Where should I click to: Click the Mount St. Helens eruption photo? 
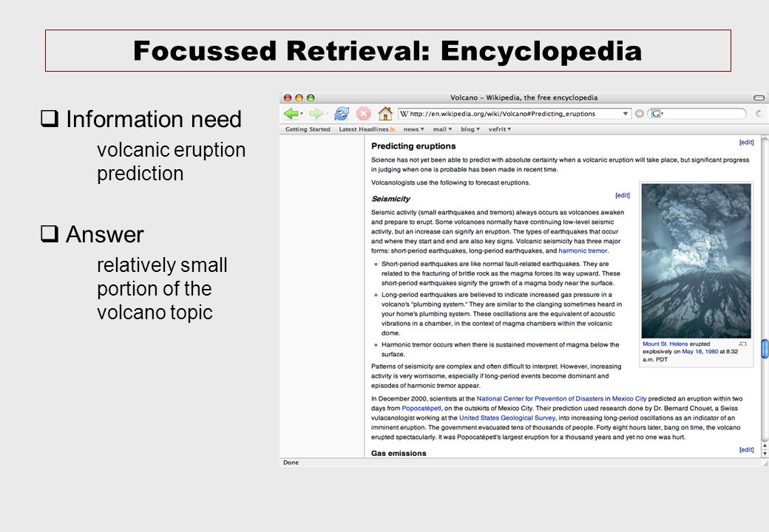pyautogui.click(x=696, y=261)
